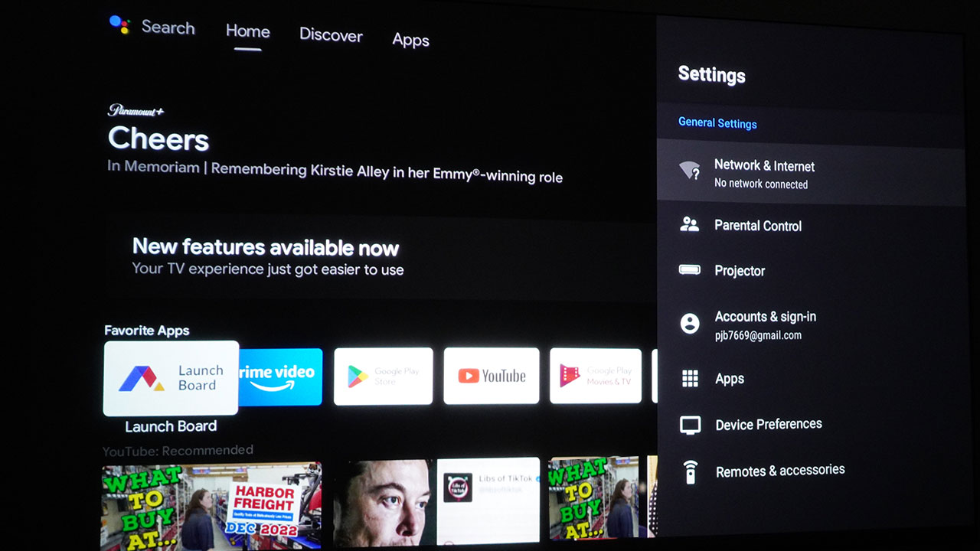Viewport: 980px width, 551px height.
Task: Click the Accounts & sign-in avatar icon
Action: coord(690,324)
